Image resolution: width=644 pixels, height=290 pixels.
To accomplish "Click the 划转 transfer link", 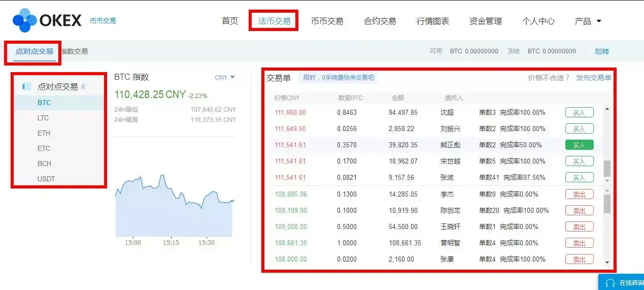I will coord(602,51).
